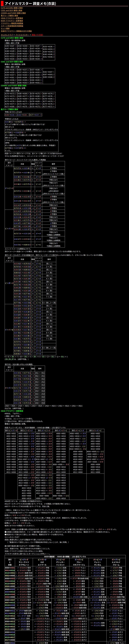The width and height of the screenshot is (129, 644).
Task: Open the 'COSMIC and FUNNY 着替え増減' contents link
Action: (x=13, y=13)
